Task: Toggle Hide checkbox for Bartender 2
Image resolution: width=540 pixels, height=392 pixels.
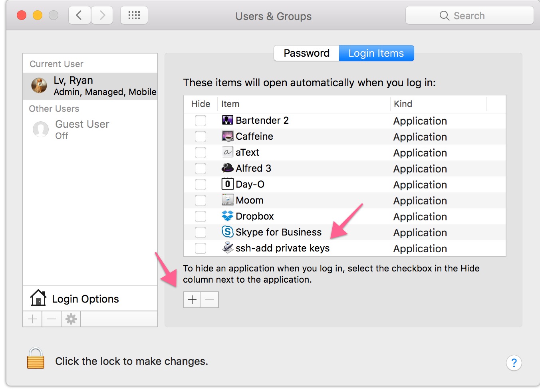Action: 201,121
